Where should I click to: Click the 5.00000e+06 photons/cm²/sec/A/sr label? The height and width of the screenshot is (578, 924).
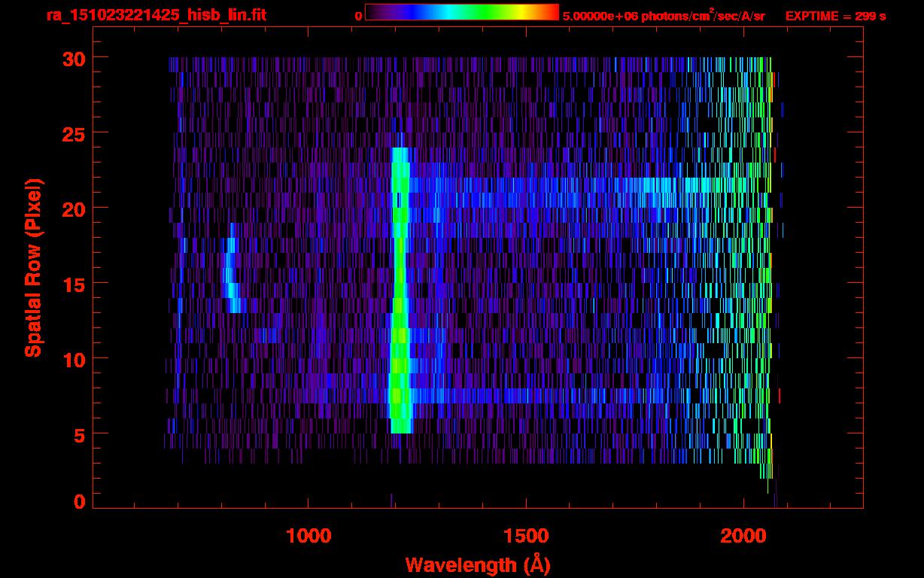pos(664,15)
